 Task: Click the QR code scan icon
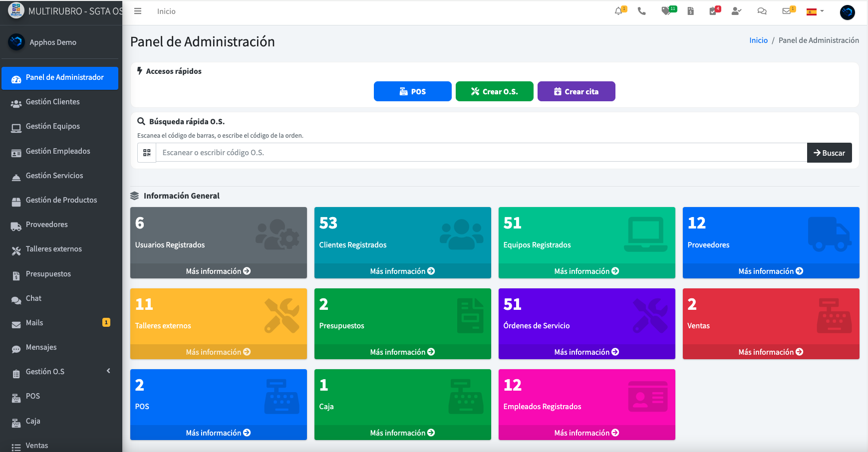[147, 153]
